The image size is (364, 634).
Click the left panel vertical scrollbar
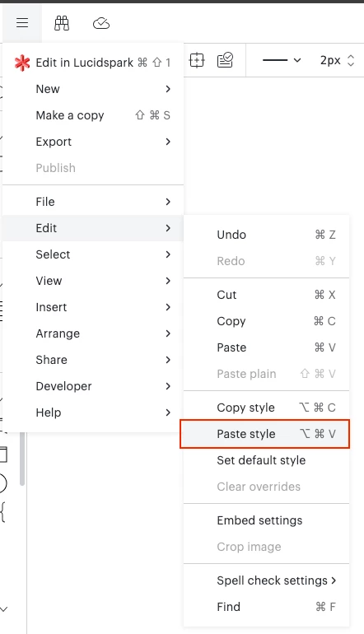(22, 459)
